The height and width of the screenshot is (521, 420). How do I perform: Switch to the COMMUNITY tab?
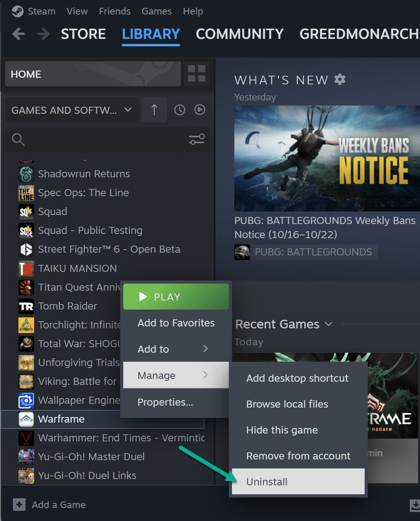tap(240, 34)
